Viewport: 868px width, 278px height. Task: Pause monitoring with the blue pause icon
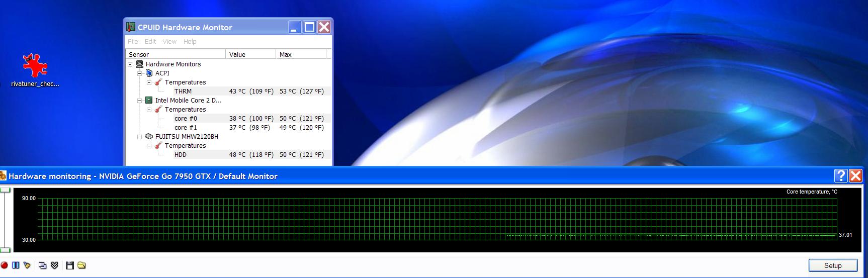[16, 265]
